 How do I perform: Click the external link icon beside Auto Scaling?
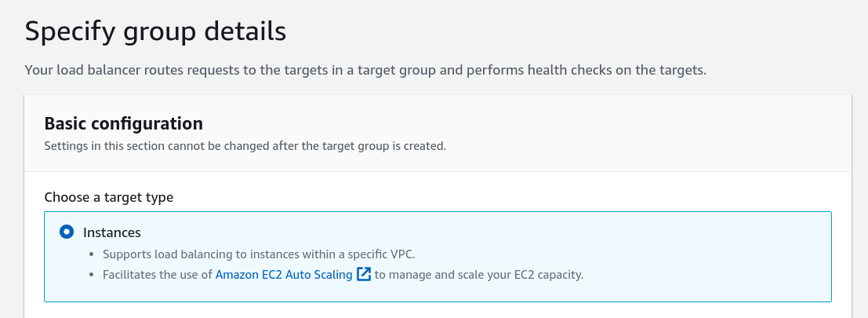point(363,275)
